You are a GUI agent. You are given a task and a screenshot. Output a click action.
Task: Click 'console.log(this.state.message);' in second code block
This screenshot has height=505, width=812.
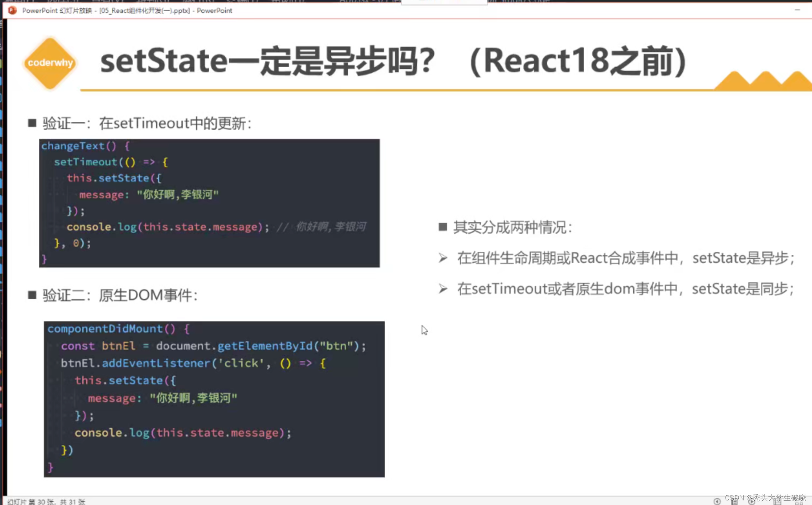click(x=183, y=433)
